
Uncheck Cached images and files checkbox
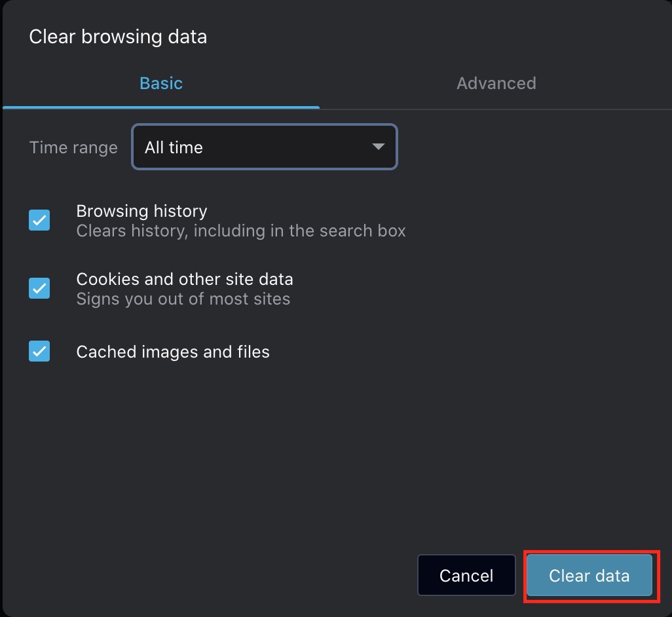[39, 351]
